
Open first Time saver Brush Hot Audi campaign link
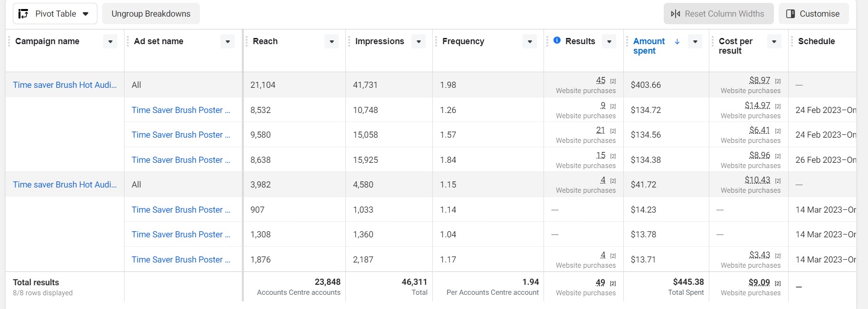65,85
